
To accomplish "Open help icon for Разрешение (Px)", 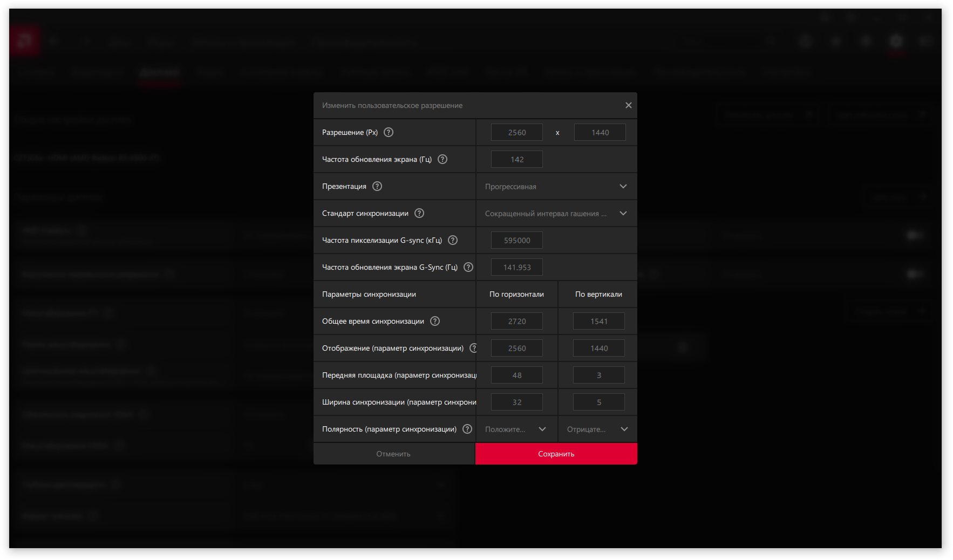I will click(389, 132).
